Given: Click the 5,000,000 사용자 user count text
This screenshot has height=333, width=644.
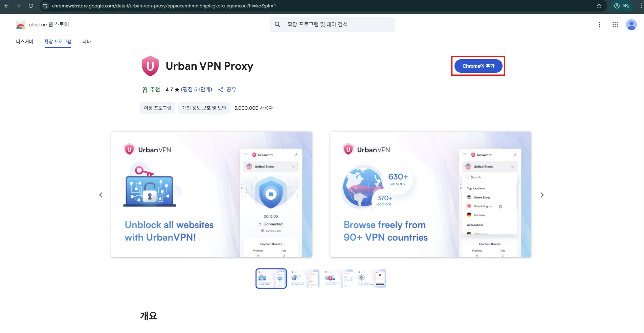Looking at the screenshot, I should (253, 108).
